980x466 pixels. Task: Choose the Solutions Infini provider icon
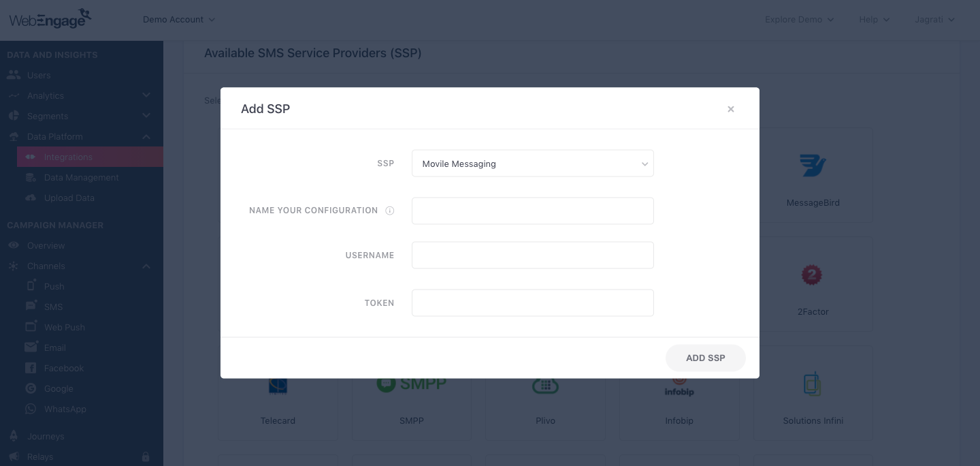tap(813, 384)
